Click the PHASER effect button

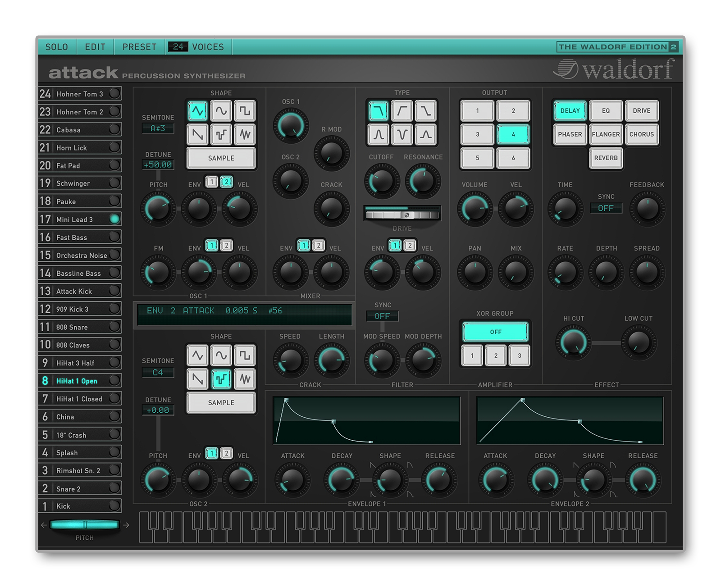[570, 134]
